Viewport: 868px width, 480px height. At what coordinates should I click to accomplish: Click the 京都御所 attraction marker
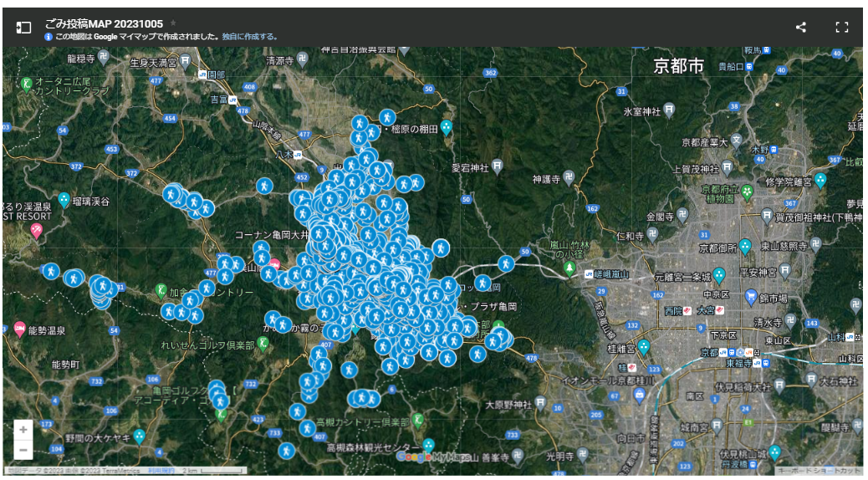[745, 247]
